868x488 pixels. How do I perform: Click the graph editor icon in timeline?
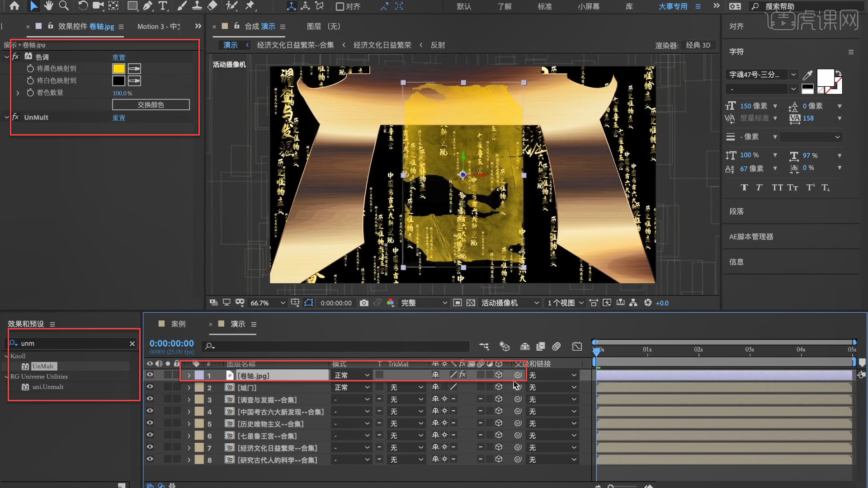[x=577, y=347]
